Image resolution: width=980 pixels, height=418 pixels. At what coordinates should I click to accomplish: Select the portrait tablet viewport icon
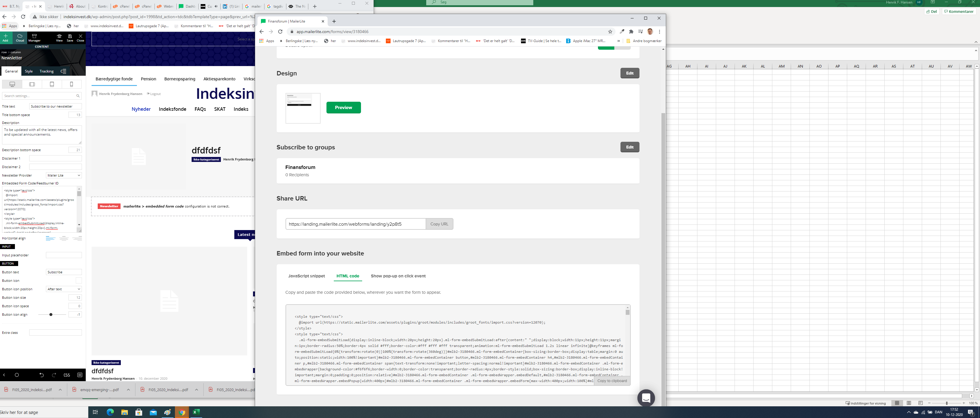tap(52, 84)
